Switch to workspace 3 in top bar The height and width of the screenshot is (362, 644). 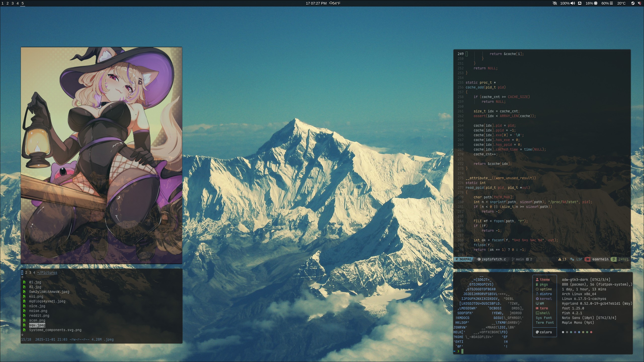[x=13, y=3]
